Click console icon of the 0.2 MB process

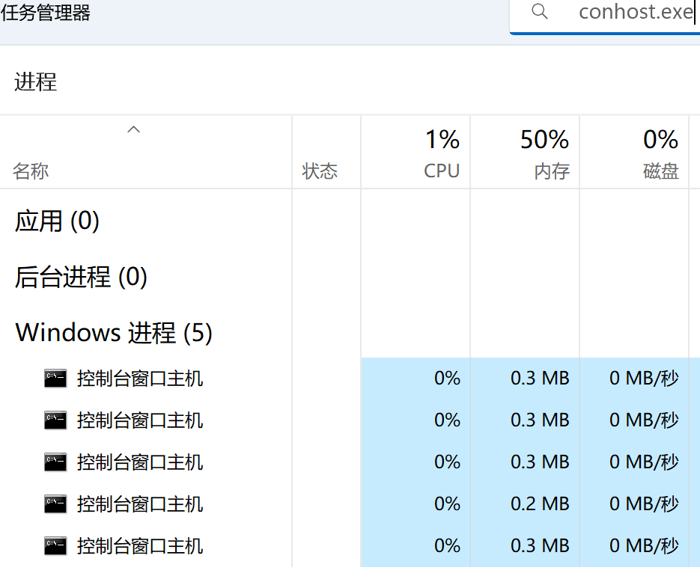[x=55, y=504]
